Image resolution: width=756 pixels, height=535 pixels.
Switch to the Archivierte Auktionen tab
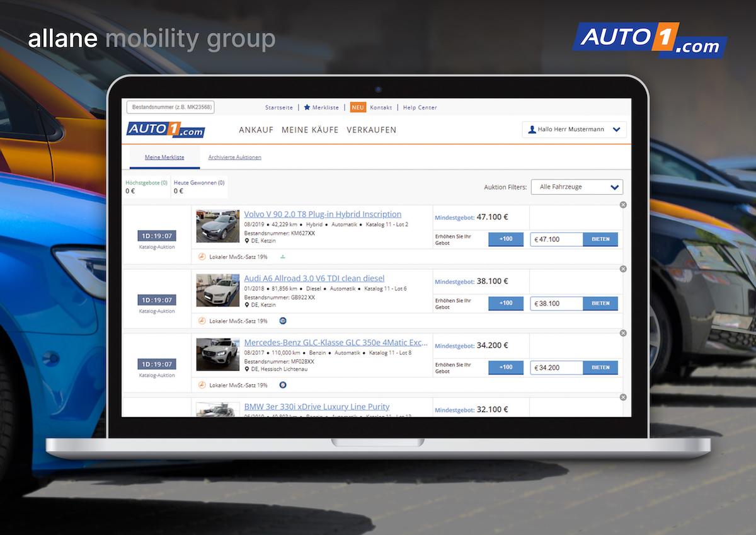235,158
